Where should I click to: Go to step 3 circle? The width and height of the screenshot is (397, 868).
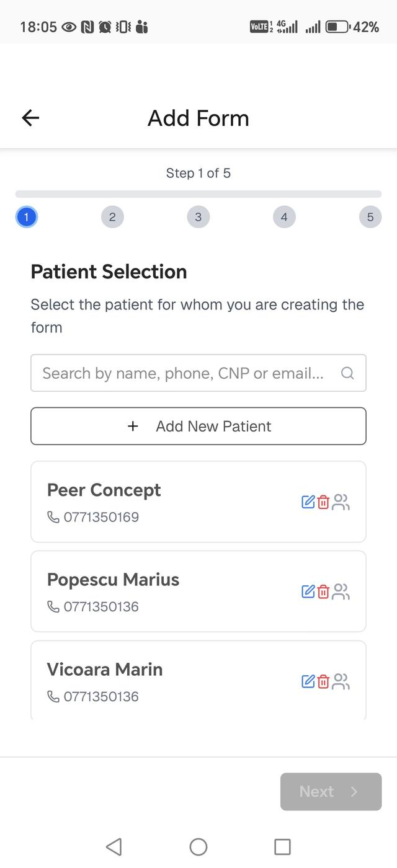point(198,217)
